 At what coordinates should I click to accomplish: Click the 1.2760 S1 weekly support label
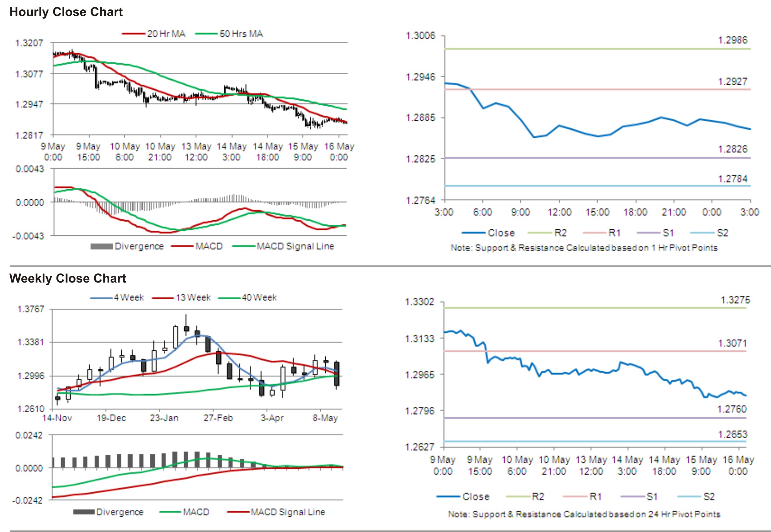[x=732, y=409]
